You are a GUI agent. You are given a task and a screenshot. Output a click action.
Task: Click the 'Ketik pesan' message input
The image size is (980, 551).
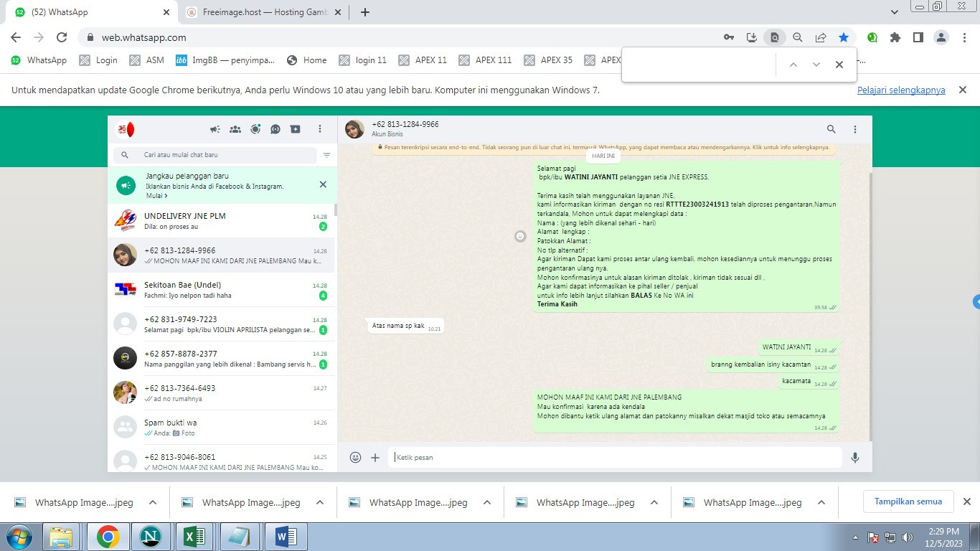[x=616, y=457]
